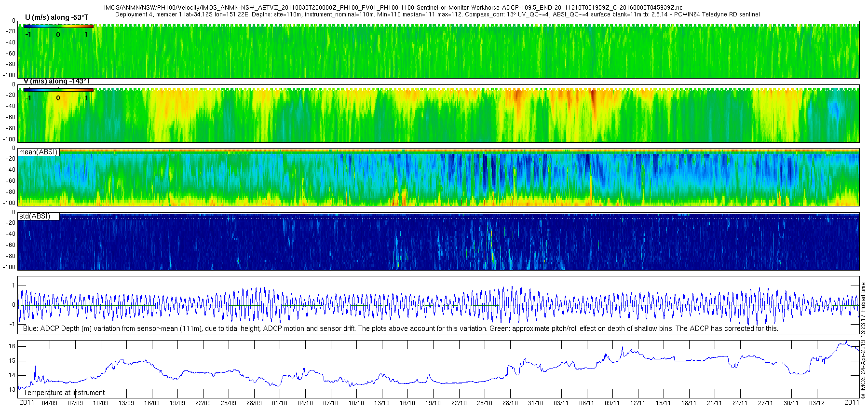
Task: Select the 28/09 date tick label
Action: coord(254,403)
